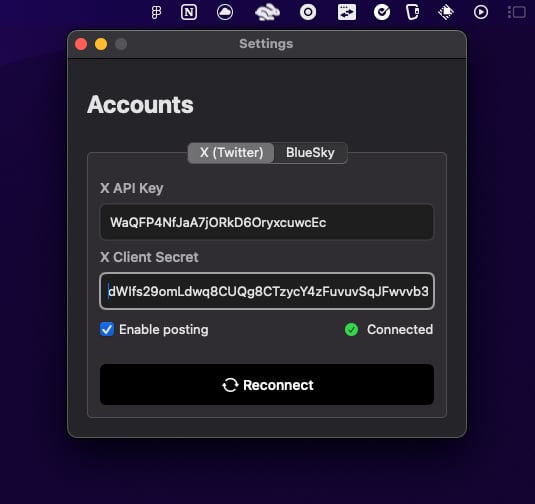535x504 pixels.
Task: Minimize the Settings window with yellow button
Action: tap(101, 44)
